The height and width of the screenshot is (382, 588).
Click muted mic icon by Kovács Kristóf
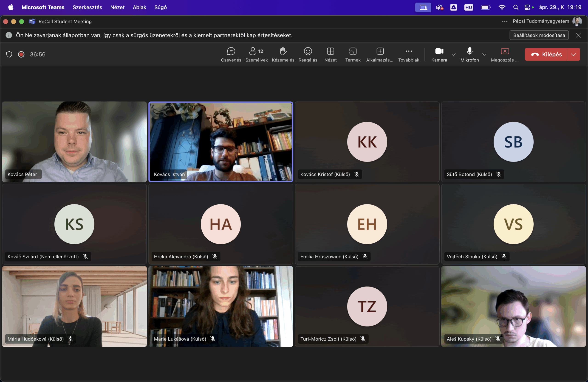click(356, 174)
